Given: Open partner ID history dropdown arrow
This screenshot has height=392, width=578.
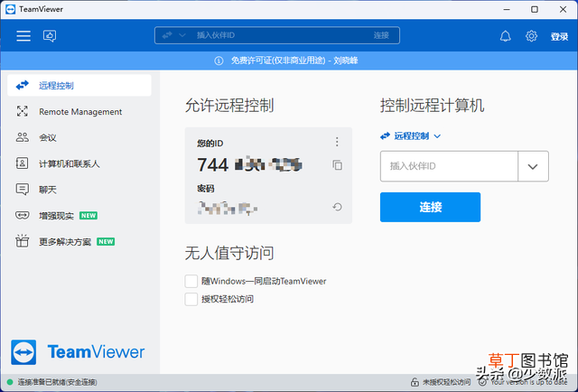Looking at the screenshot, I should (533, 166).
